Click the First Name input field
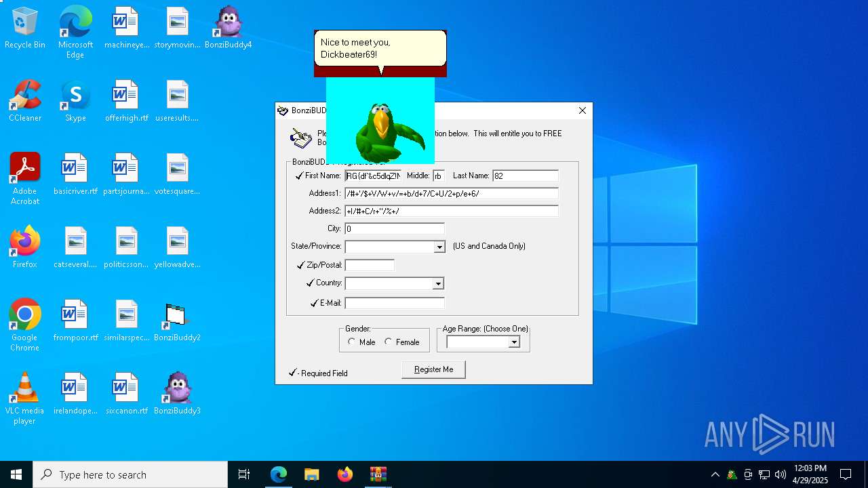The image size is (868, 488). pos(373,176)
